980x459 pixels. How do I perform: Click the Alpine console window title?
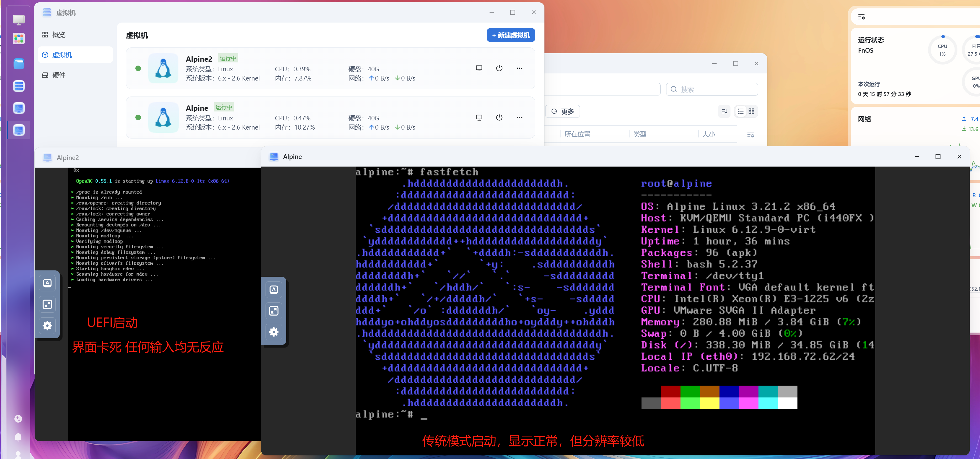pos(292,157)
